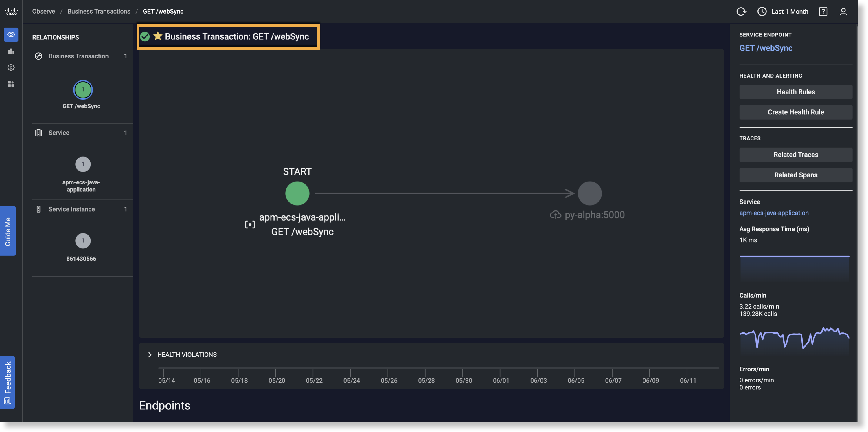Select the apm-ecs-java-application entity circle
Image resolution: width=868 pixels, height=432 pixels.
pyautogui.click(x=82, y=164)
